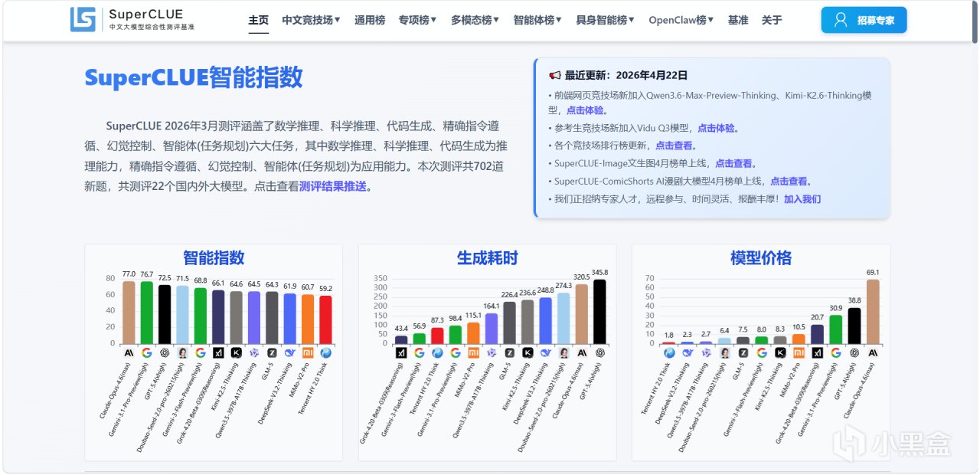Click the 招募专家 button
Screen dimensions: 980x475
pos(864,20)
